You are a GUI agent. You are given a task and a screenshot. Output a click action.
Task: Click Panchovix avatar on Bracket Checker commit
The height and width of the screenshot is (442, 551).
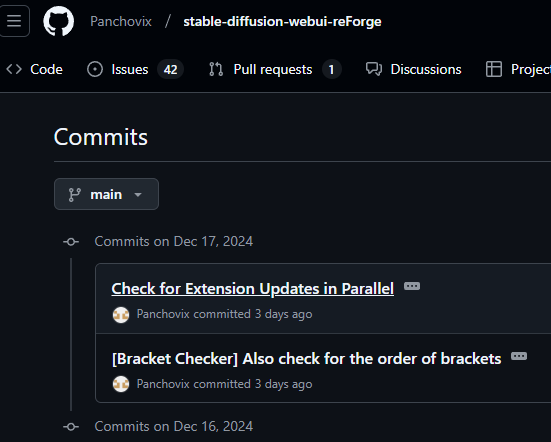coord(121,384)
